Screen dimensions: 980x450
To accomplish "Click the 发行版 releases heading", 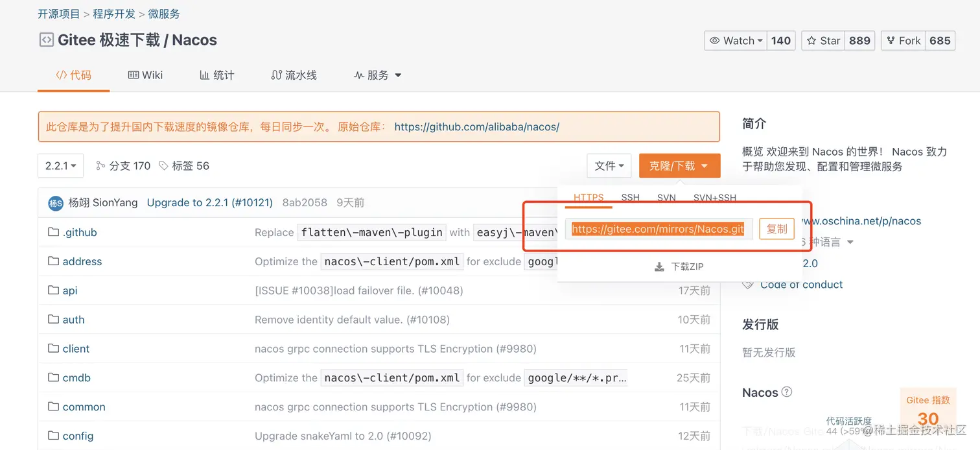I will (760, 324).
